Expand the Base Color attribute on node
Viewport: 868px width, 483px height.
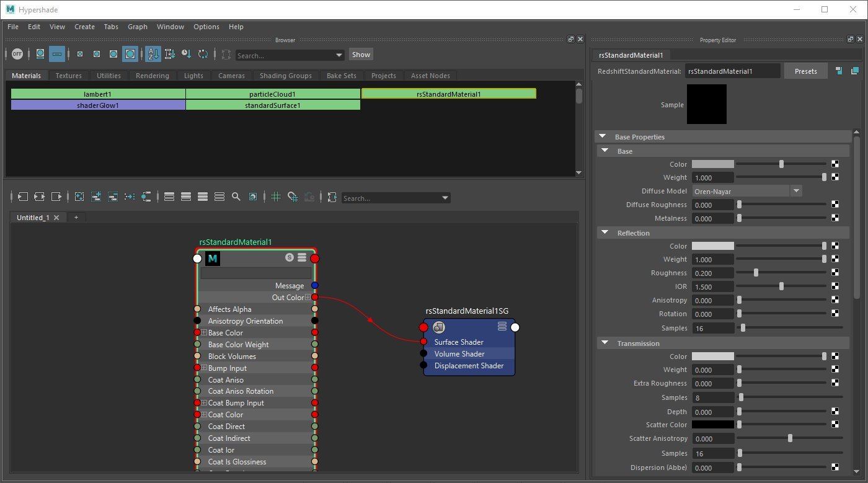pos(204,333)
